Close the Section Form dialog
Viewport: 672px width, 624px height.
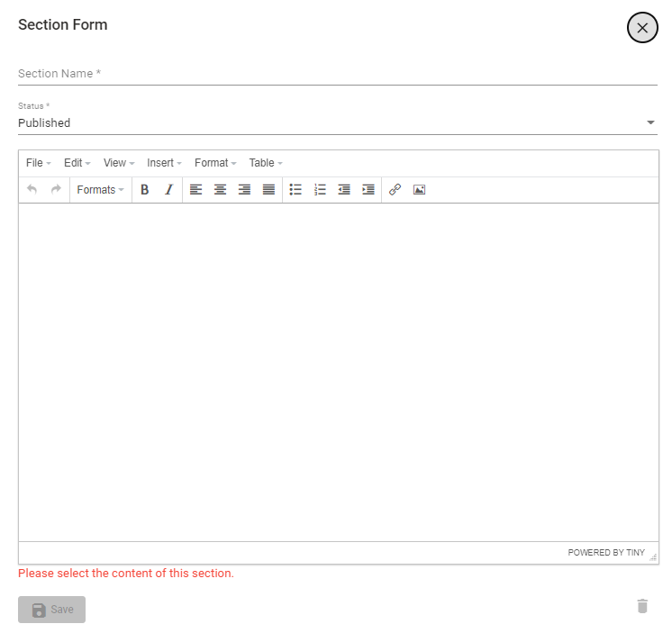click(x=642, y=28)
